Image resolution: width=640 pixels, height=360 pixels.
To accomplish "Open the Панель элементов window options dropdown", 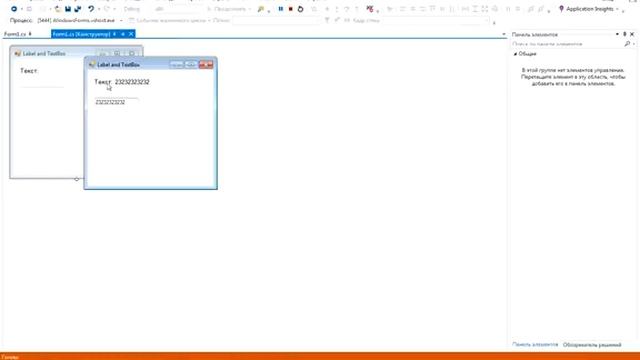I will coord(617,35).
